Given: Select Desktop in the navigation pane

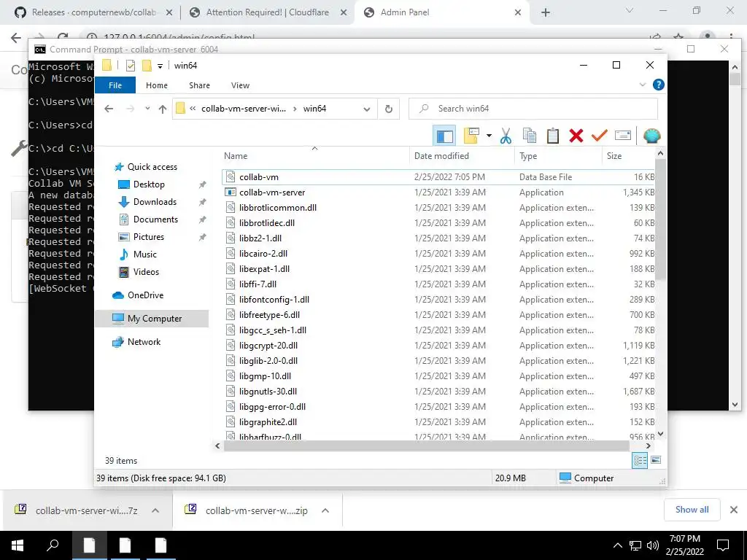Looking at the screenshot, I should (x=149, y=184).
